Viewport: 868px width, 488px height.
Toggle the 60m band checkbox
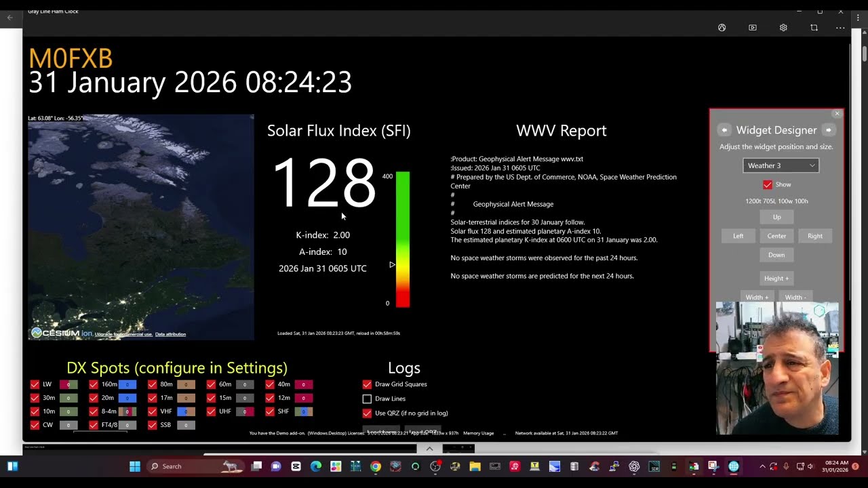(211, 384)
